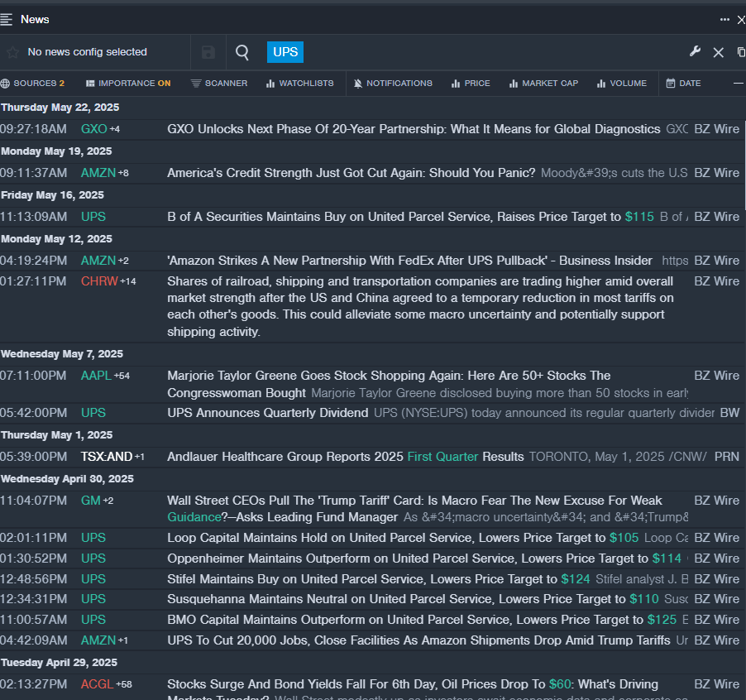The height and width of the screenshot is (700, 746).
Task: Click AMZN ticker on May 19 story
Action: coord(98,173)
